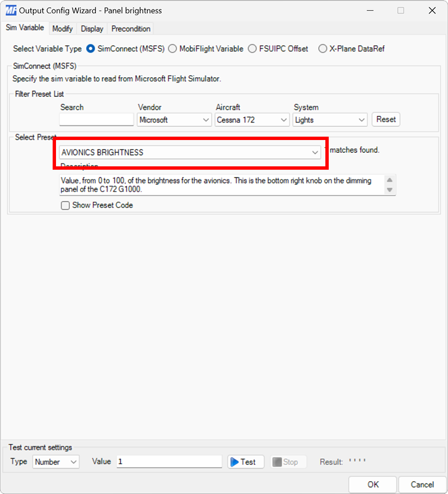Expand the AVIONICS BRIGHTNESS preset dropdown

315,152
